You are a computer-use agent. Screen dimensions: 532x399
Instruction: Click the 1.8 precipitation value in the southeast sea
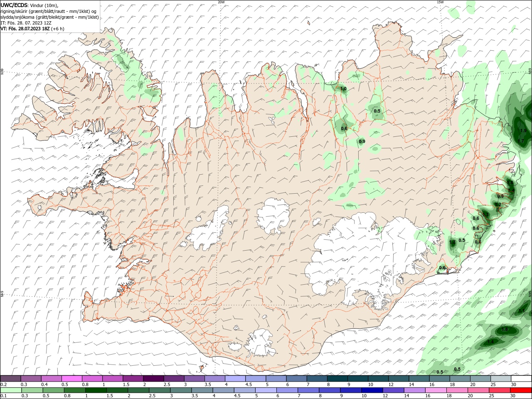point(505,329)
